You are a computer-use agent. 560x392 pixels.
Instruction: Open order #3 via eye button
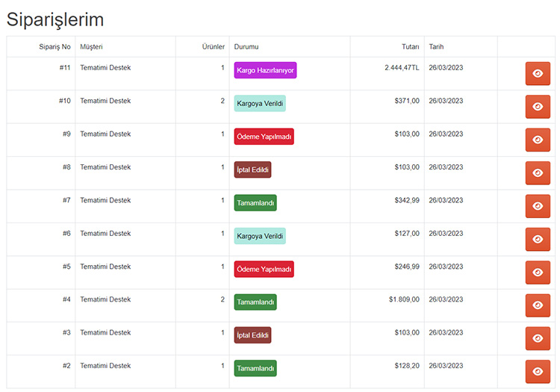538,338
